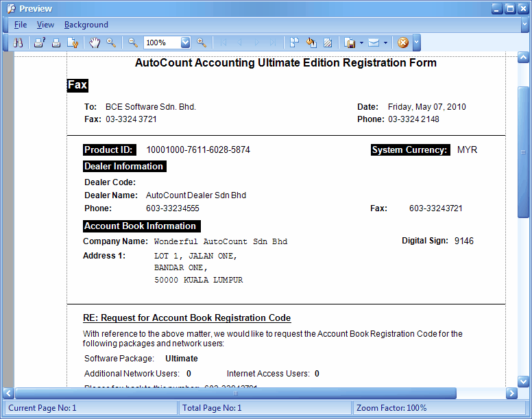532x419 pixels.
Task: Click the horizontal scrollbar thumb
Action: (236, 393)
